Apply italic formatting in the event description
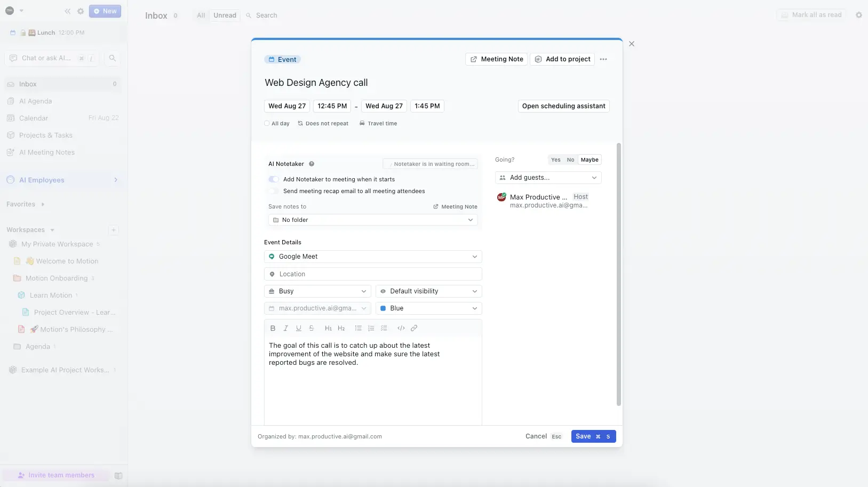Image resolution: width=868 pixels, height=487 pixels. click(x=285, y=328)
